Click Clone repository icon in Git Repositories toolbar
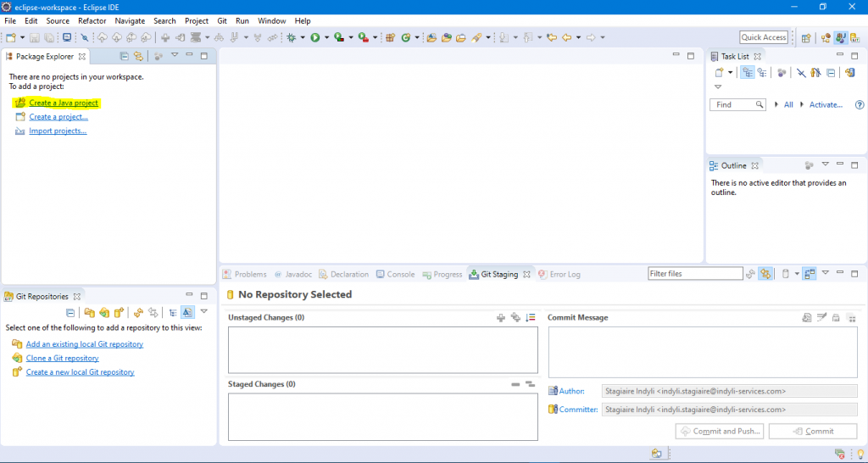Image resolution: width=868 pixels, height=463 pixels. click(104, 312)
